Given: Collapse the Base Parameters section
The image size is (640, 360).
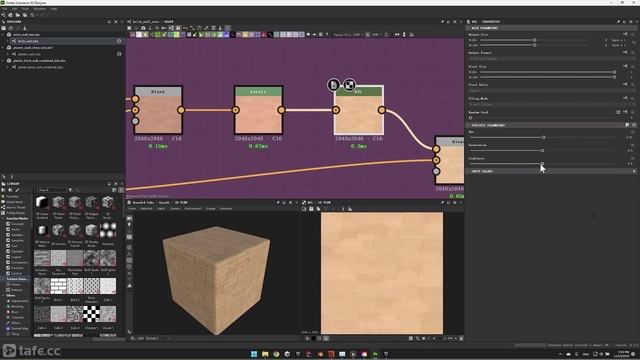Looking at the screenshot, I should coord(468,28).
